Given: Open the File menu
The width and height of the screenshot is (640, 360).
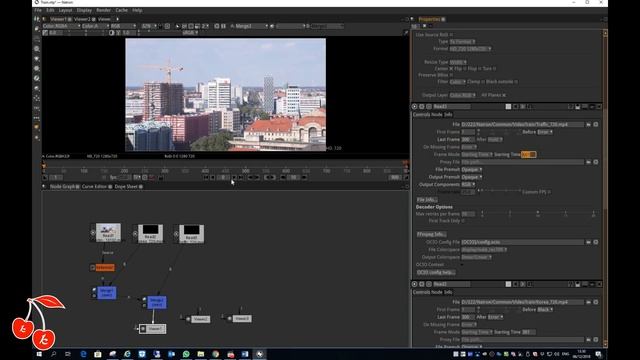Looking at the screenshot, I should (x=38, y=10).
